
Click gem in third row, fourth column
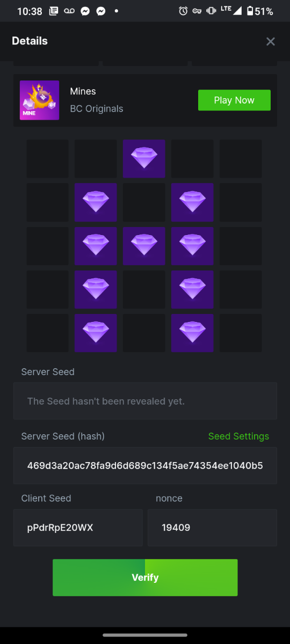[x=192, y=246]
